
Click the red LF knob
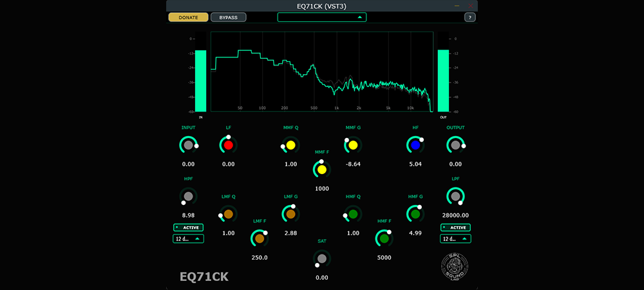[x=229, y=145]
